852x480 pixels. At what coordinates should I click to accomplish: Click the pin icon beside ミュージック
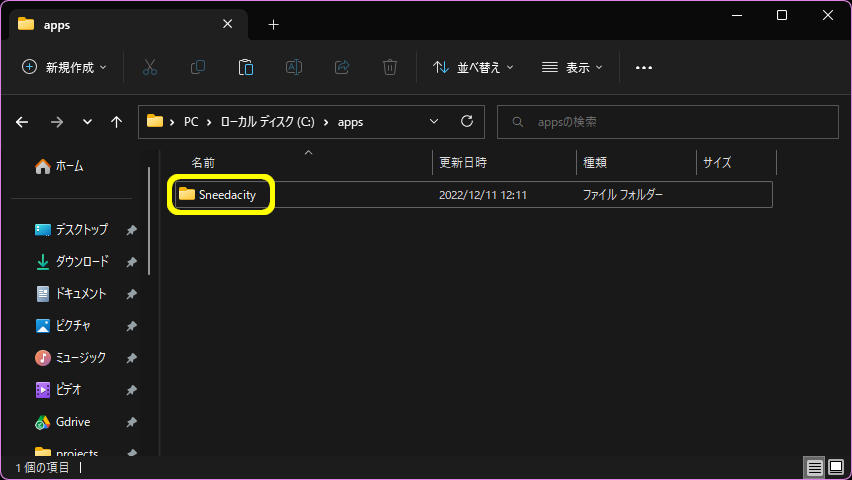[x=131, y=359]
